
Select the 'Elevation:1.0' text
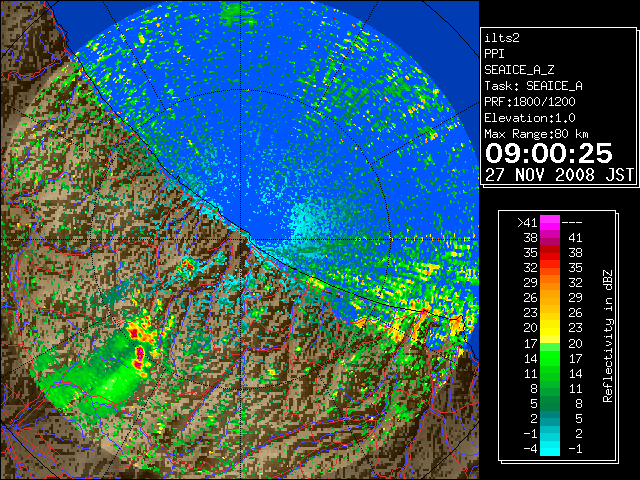530,118
